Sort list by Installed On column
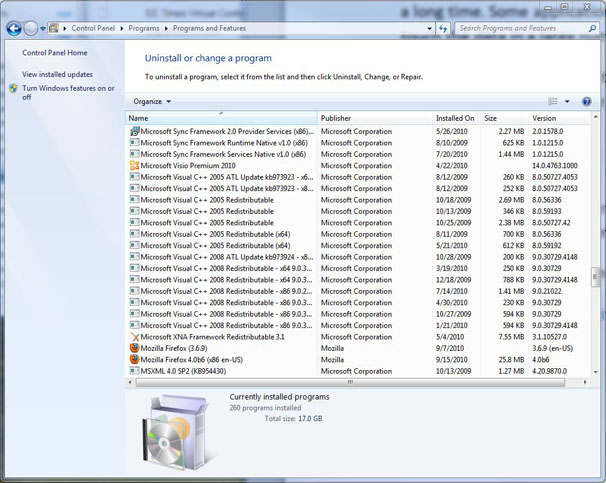 pyautogui.click(x=455, y=118)
